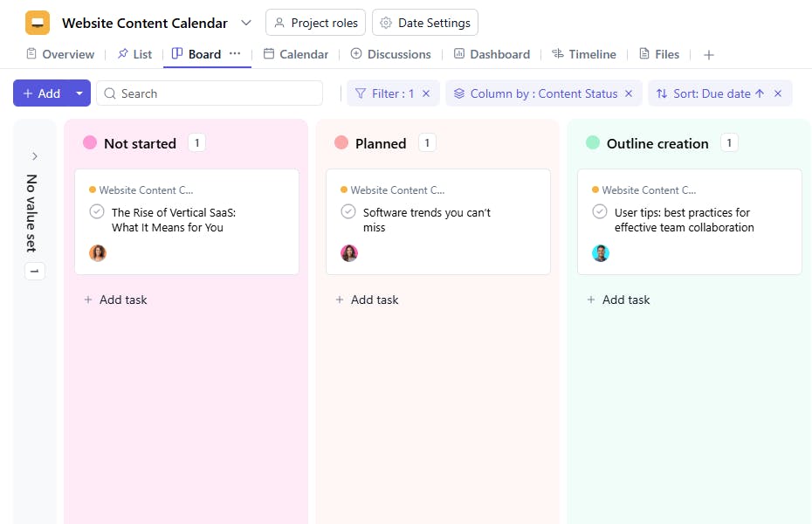
Task: Click the yellow project icon beside Website Content Calendar
Action: point(38,23)
